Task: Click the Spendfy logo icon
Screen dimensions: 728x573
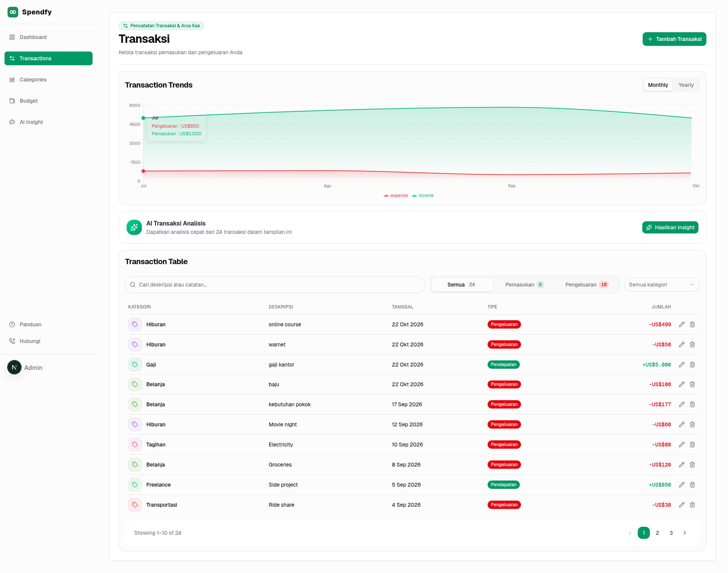Action: [x=13, y=12]
